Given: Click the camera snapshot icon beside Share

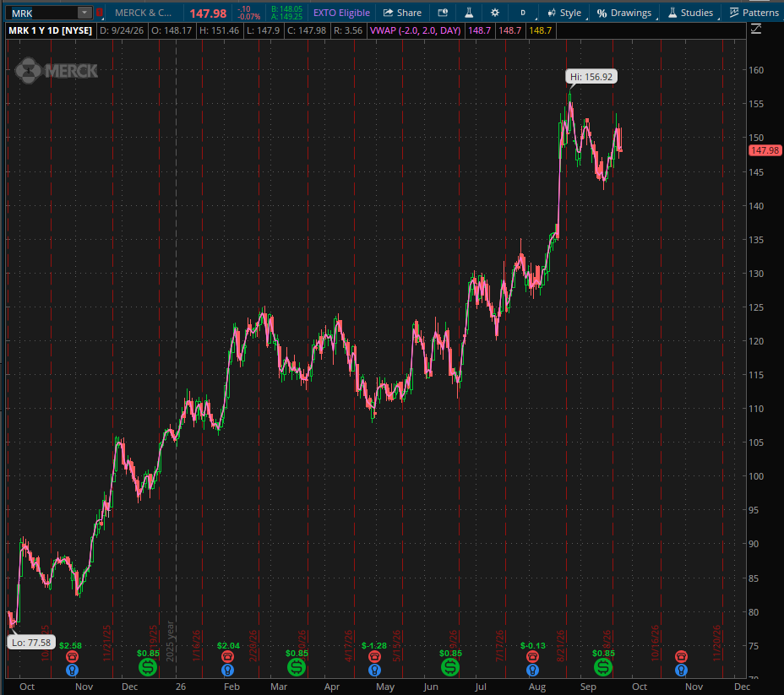Looking at the screenshot, I should point(443,13).
